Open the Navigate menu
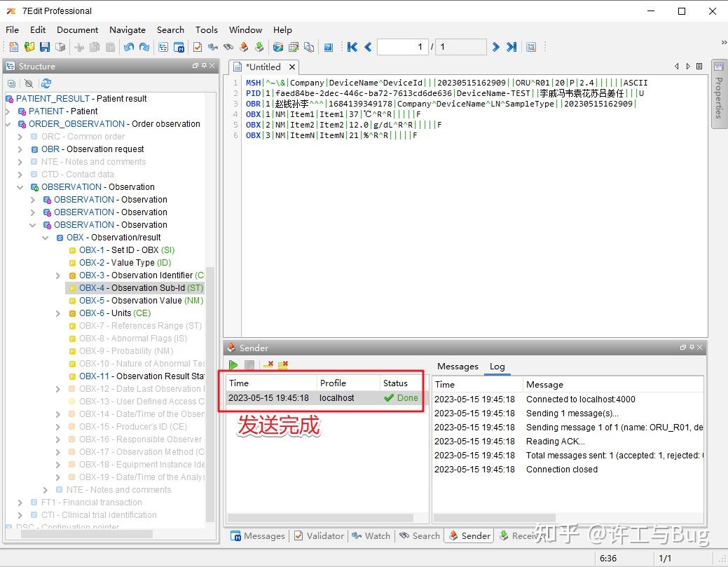This screenshot has width=728, height=567. click(x=127, y=29)
